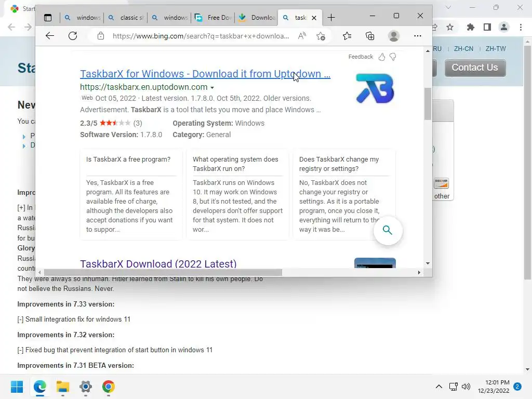Click uptodown green URL text
The width and height of the screenshot is (532, 399).
[143, 87]
